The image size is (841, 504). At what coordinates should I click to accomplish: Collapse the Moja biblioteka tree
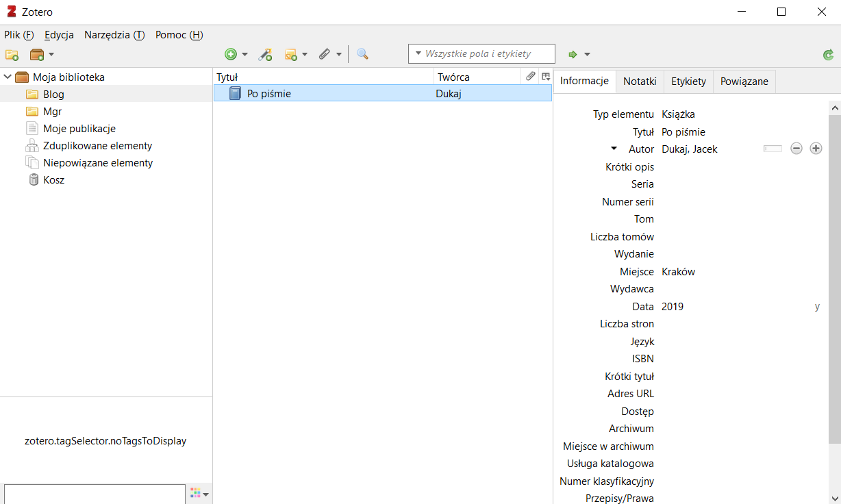[7, 77]
